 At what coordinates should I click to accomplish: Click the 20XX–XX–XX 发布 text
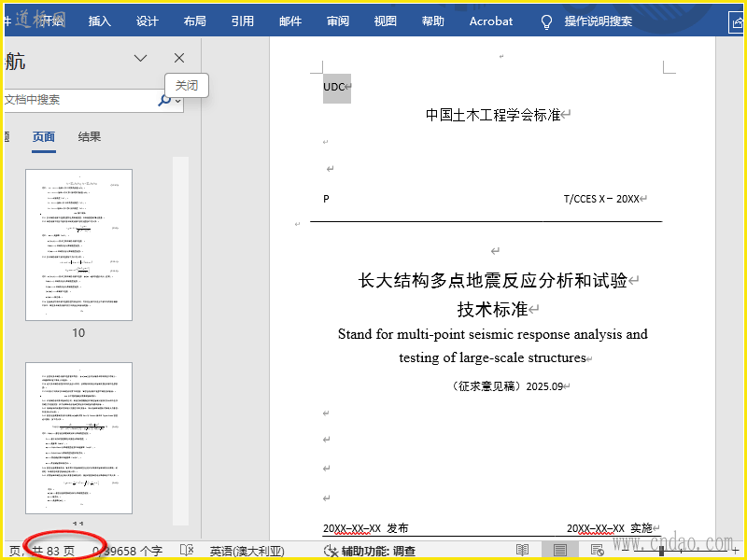click(x=366, y=528)
